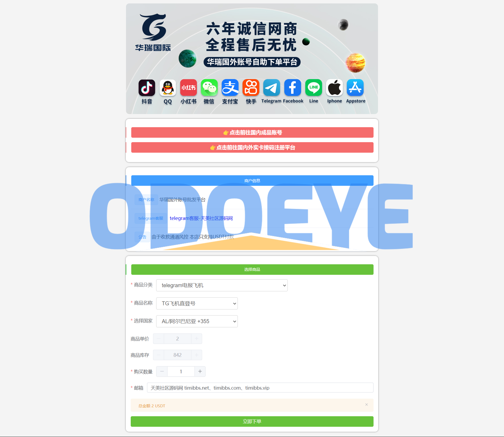
Task: Click 点击前往国内成品账号 button
Action: 253,132
